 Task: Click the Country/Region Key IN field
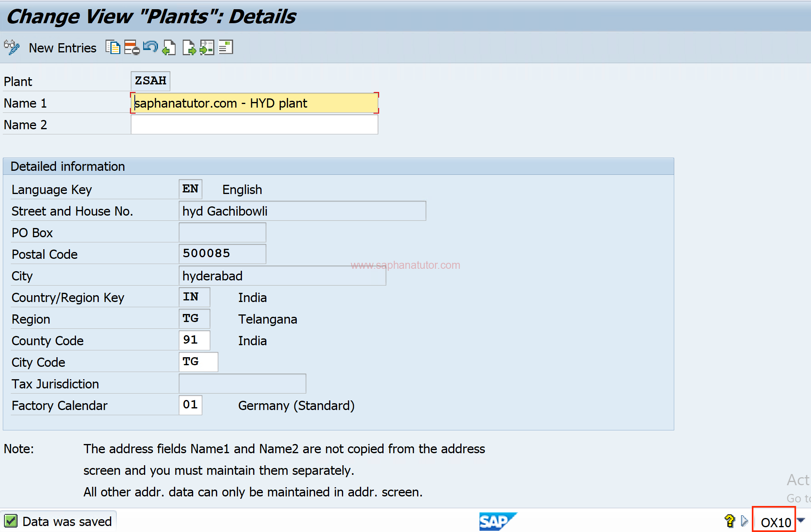(194, 297)
